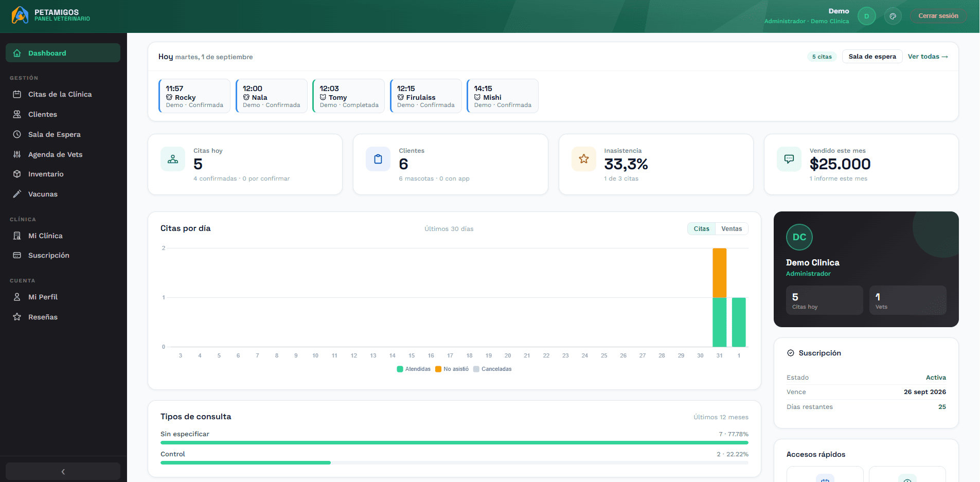
Task: Open the theme palette icon in header
Action: coord(893,16)
